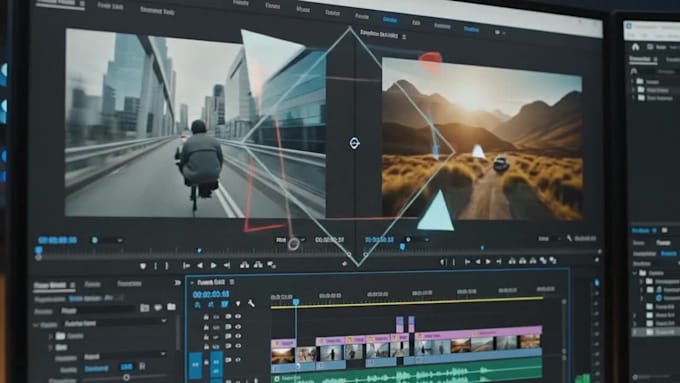Play the sequence in the Program monitor
This screenshot has width=680, height=383.
(488, 261)
